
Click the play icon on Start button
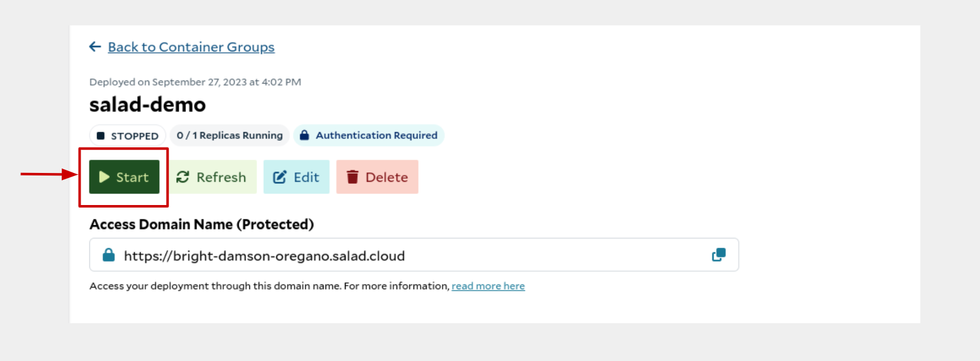(104, 177)
